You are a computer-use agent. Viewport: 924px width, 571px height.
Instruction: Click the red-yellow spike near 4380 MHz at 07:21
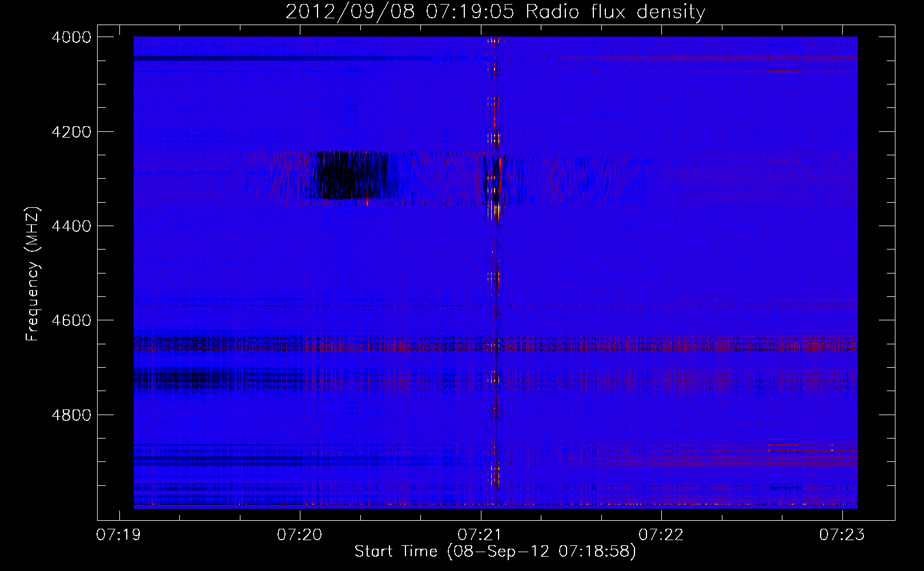495,212
